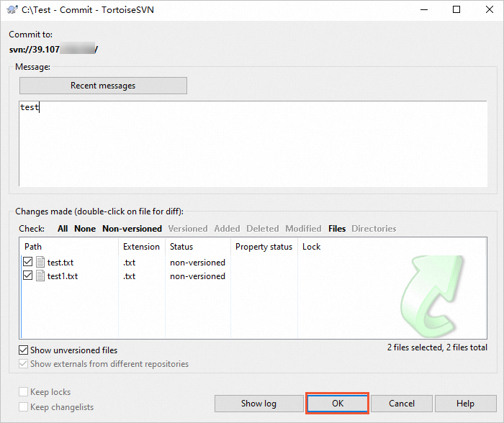Uncheck the test.txt file checkbox
Screen dimensions: 504x423
click(28, 262)
